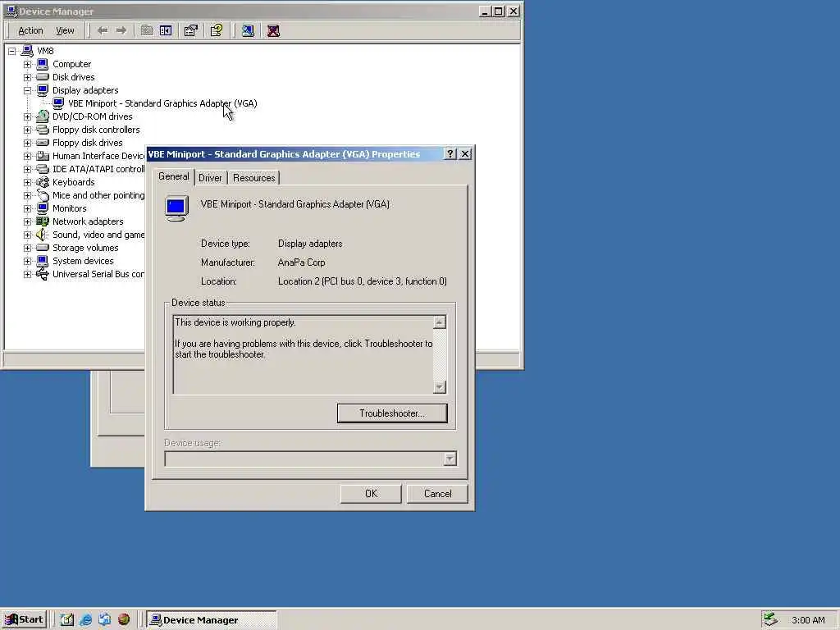Open the Start menu
Image resolution: width=840 pixels, height=630 pixels.
25,620
